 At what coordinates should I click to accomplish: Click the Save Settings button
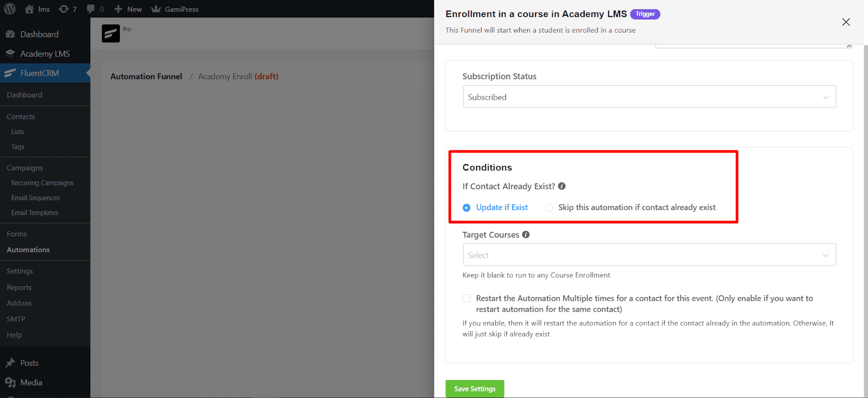[x=474, y=388]
